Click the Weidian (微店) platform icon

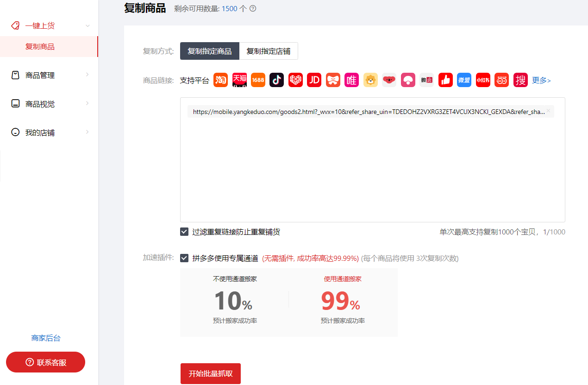point(426,80)
